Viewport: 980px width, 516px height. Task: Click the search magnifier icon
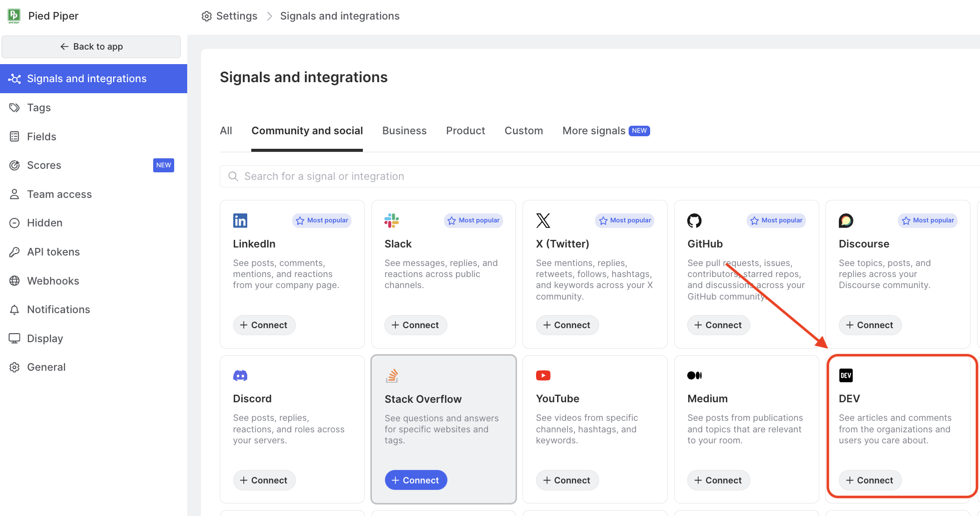233,176
